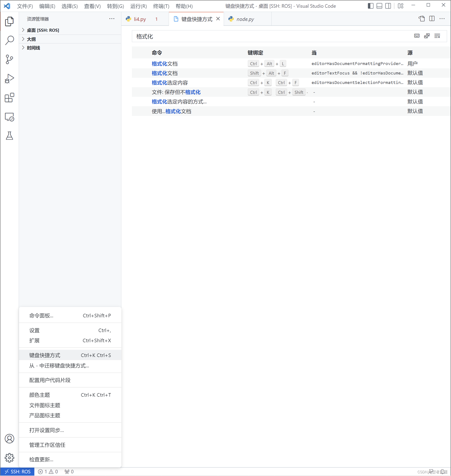Switch to the node.py editor tab
451x476 pixels.
coord(245,19)
